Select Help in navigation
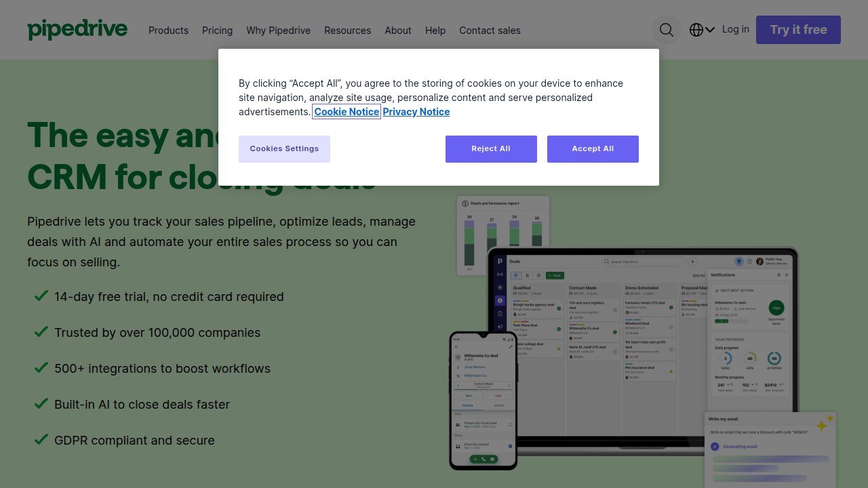The height and width of the screenshot is (488, 868). (x=435, y=30)
